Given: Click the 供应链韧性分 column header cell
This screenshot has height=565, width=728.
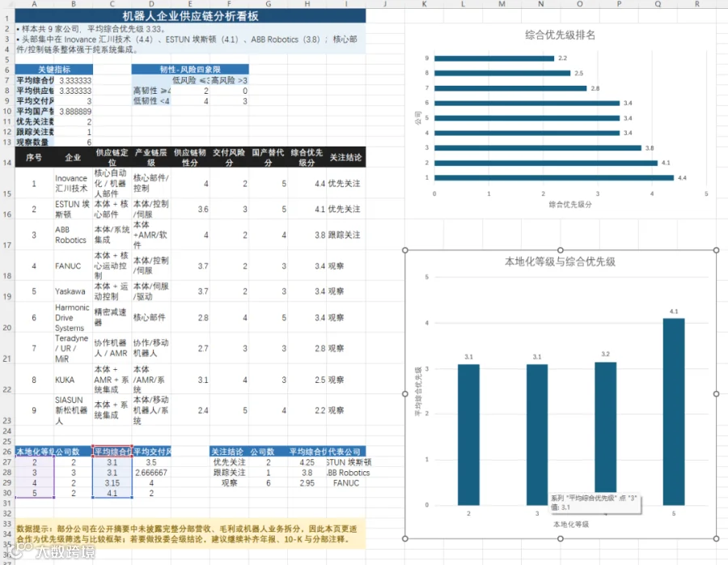Looking at the screenshot, I should click(x=190, y=158).
